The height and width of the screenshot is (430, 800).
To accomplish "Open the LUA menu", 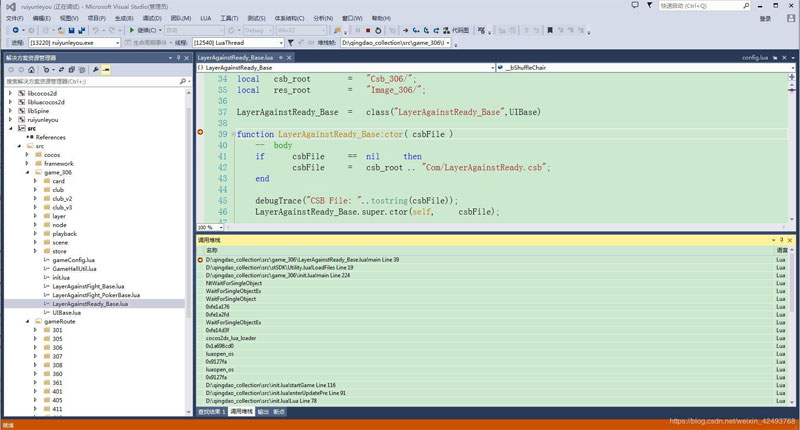I will click(x=206, y=18).
